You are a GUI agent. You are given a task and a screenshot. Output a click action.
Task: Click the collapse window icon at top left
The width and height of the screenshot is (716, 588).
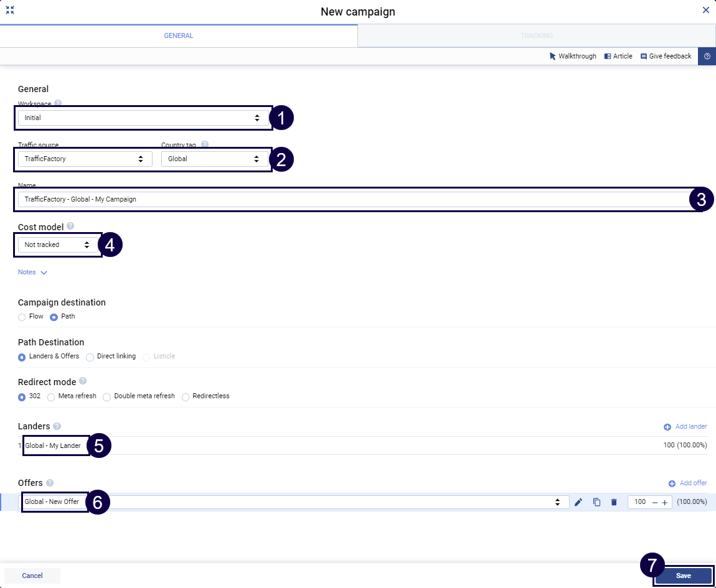[10, 11]
